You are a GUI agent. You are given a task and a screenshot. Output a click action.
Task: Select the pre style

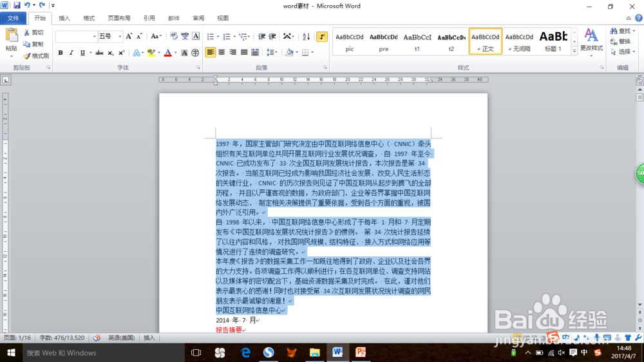tap(384, 41)
